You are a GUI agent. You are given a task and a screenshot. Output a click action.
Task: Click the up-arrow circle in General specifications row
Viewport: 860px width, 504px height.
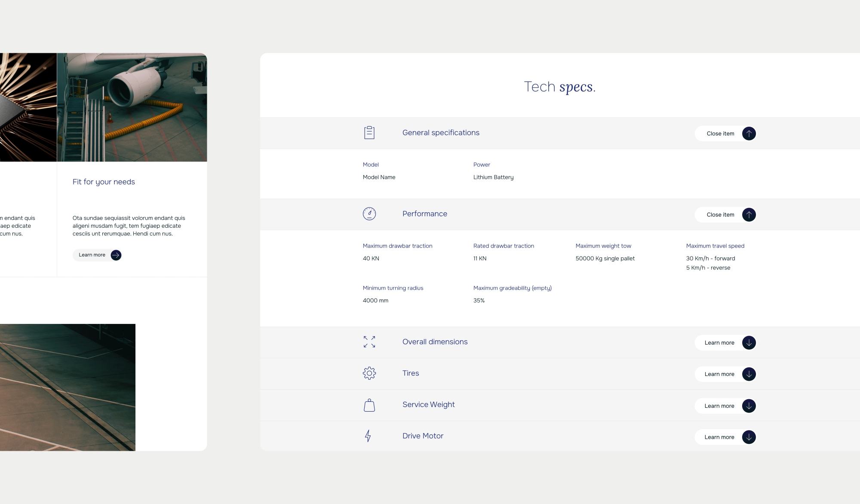pyautogui.click(x=749, y=134)
